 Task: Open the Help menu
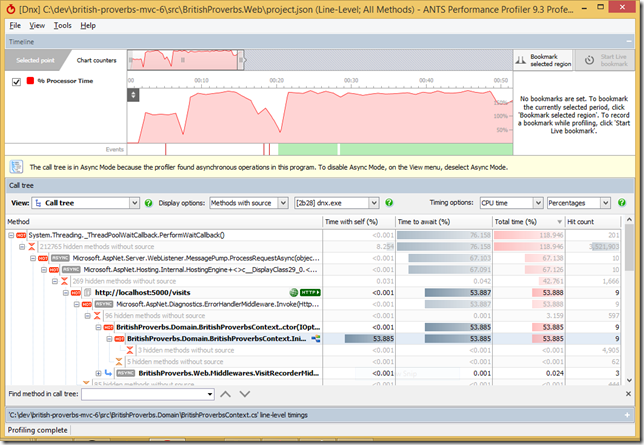click(88, 25)
